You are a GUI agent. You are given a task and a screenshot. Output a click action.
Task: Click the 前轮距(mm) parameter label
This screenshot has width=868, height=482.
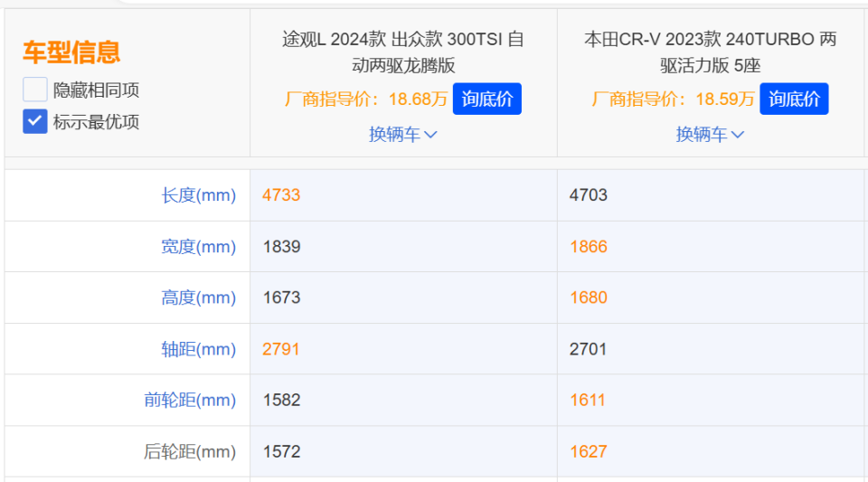coord(190,400)
